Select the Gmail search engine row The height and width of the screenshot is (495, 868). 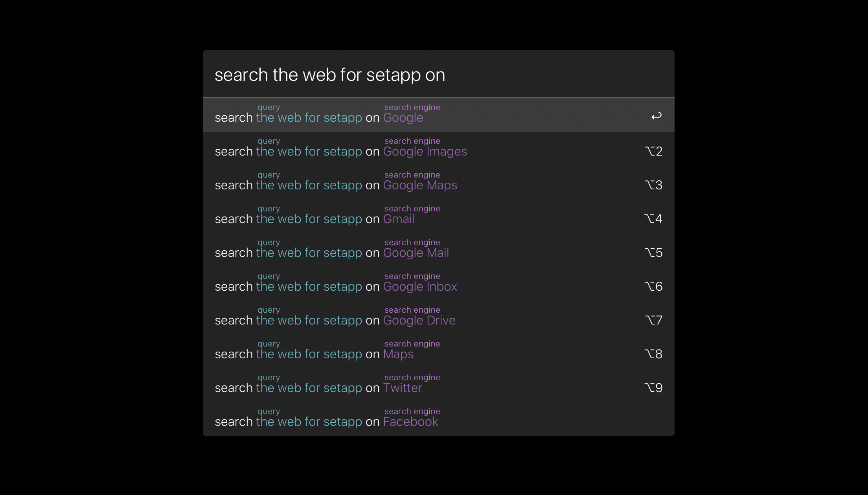[439, 216]
